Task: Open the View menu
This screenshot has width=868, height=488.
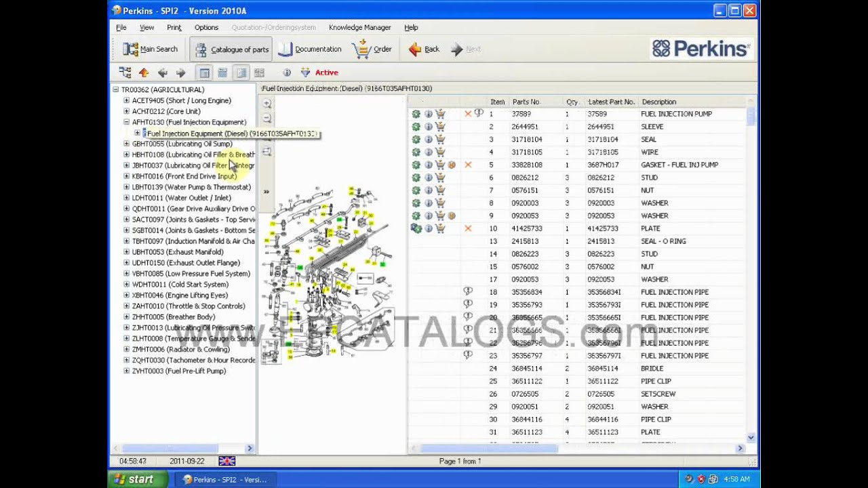Action: [x=146, y=28]
